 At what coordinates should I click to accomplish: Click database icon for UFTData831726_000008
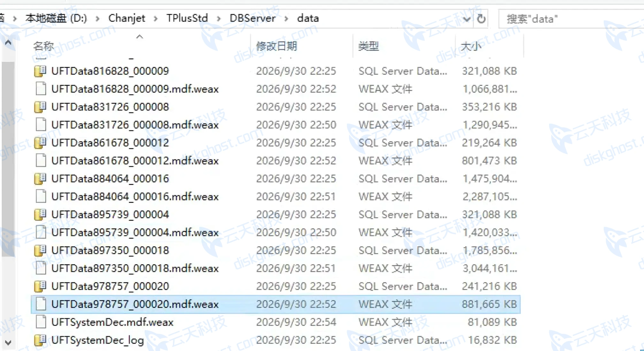coord(40,107)
